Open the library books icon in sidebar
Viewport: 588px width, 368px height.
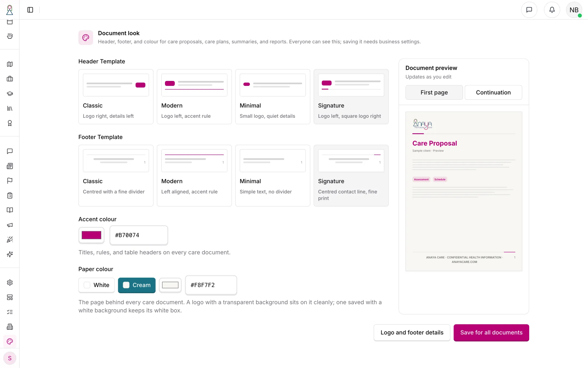10,108
